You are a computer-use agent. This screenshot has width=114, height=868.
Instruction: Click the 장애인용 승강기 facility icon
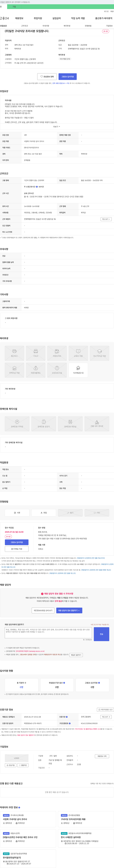[x=44, y=424]
